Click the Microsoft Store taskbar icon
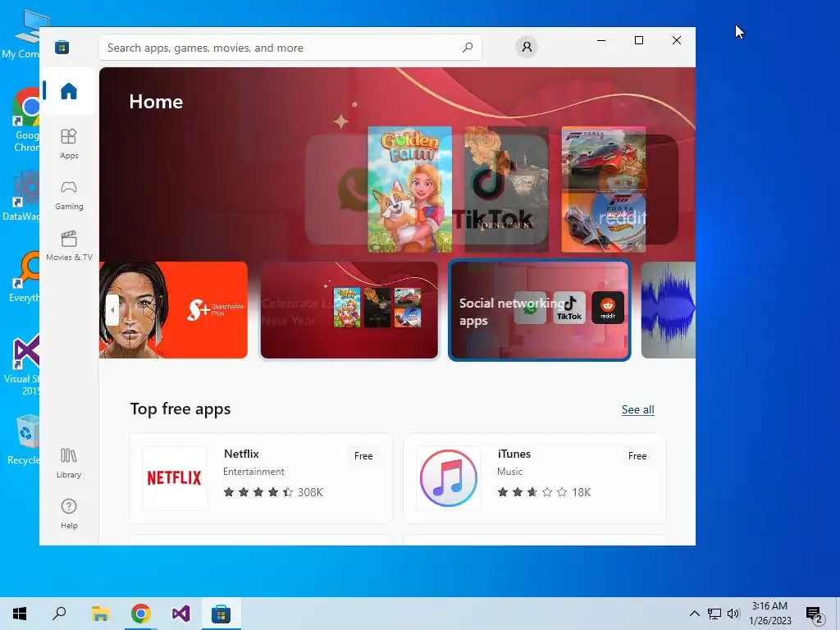The image size is (840, 630). pos(221,614)
